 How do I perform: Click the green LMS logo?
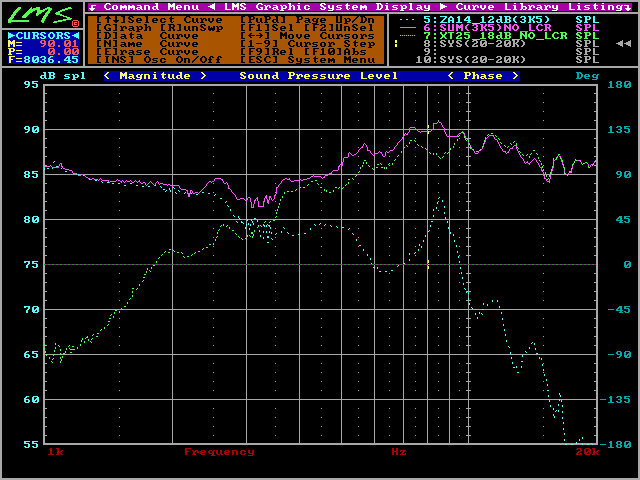point(41,15)
